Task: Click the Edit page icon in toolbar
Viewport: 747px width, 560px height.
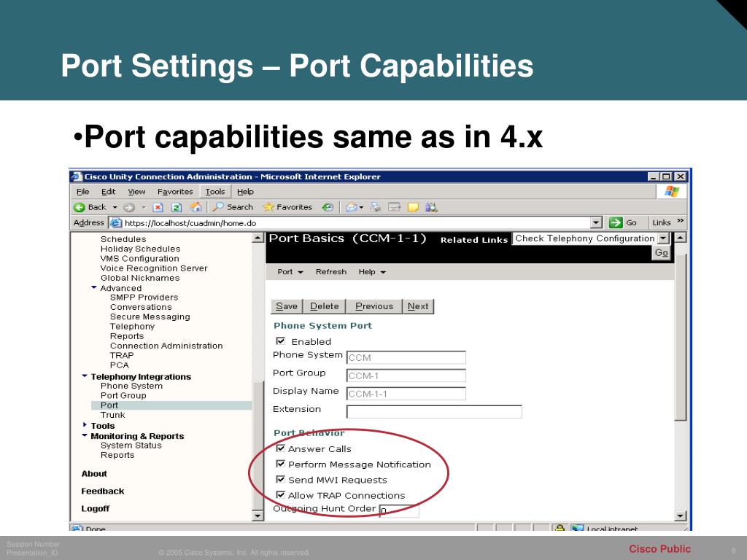Action: (x=394, y=207)
